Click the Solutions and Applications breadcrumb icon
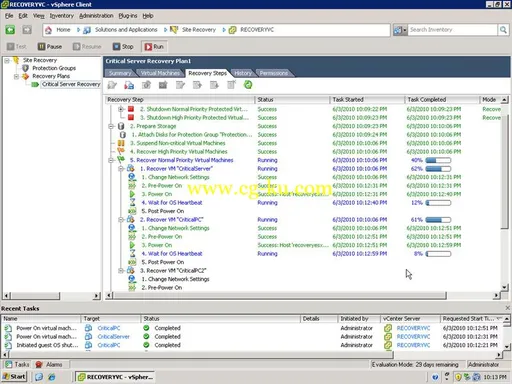Screen dimensions: 512x384 pyautogui.click(x=87, y=30)
